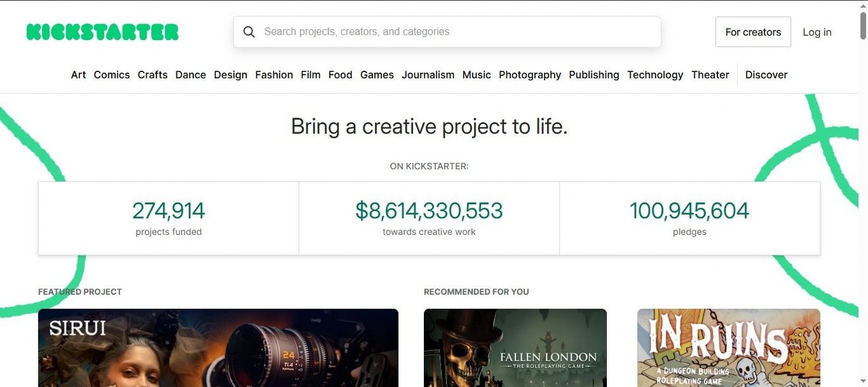Image resolution: width=868 pixels, height=387 pixels.
Task: Click the Featured Project heading
Action: click(80, 292)
